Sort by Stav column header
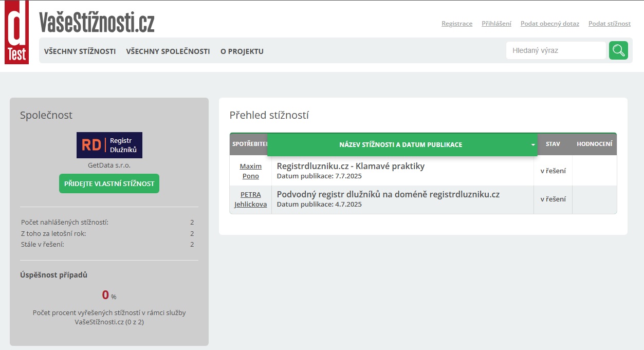The image size is (644, 350). coord(553,144)
